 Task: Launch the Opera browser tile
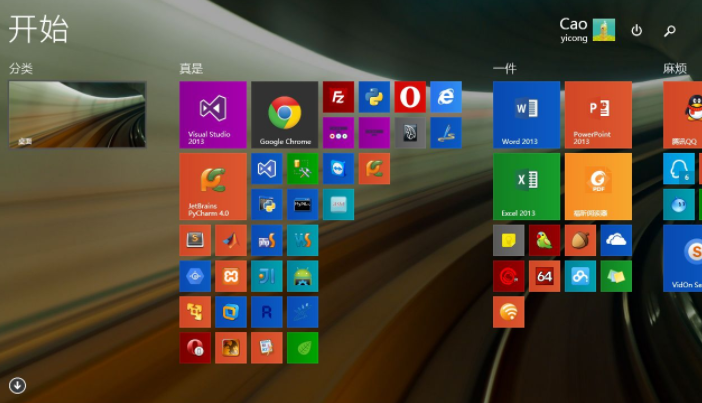click(x=410, y=97)
